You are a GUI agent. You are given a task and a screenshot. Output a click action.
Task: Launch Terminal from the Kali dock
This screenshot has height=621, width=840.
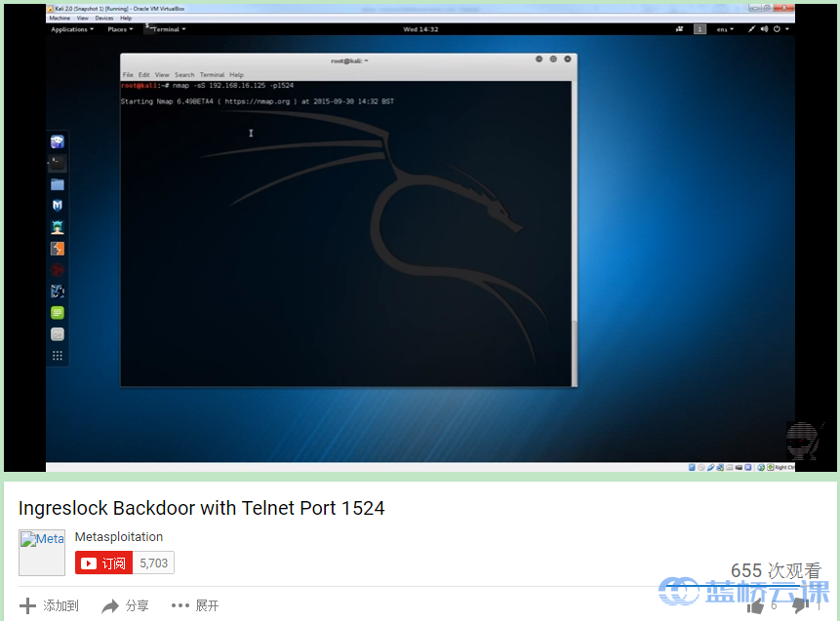(x=58, y=163)
